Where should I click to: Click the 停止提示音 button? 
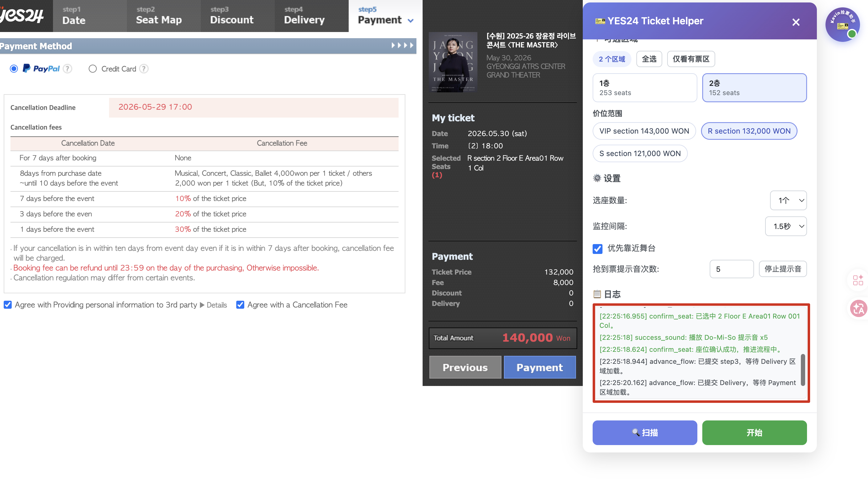click(782, 269)
